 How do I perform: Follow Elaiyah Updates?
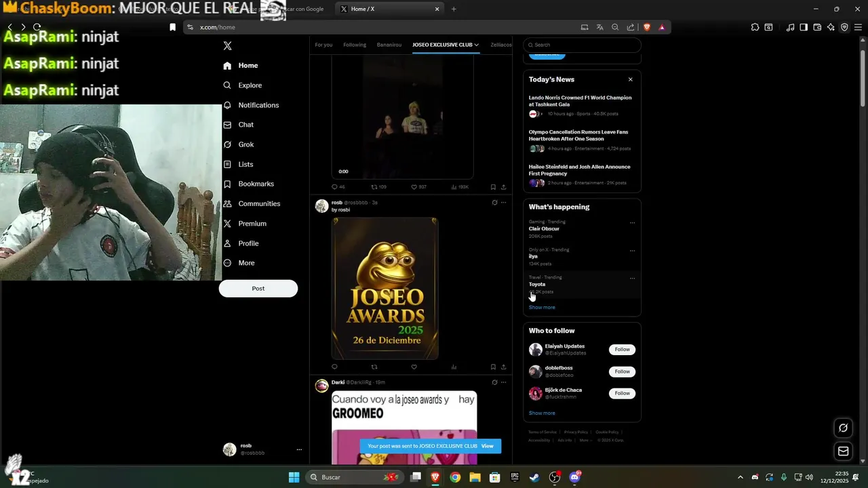(622, 350)
